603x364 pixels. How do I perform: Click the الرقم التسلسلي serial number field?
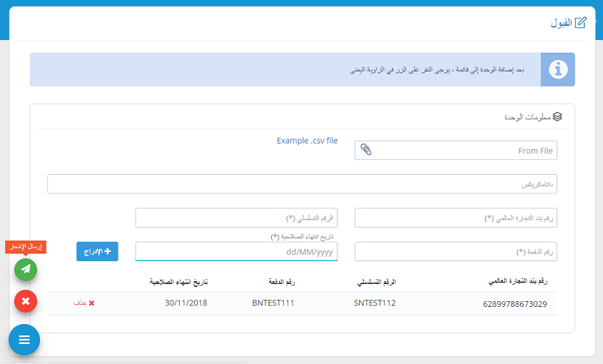tap(235, 218)
